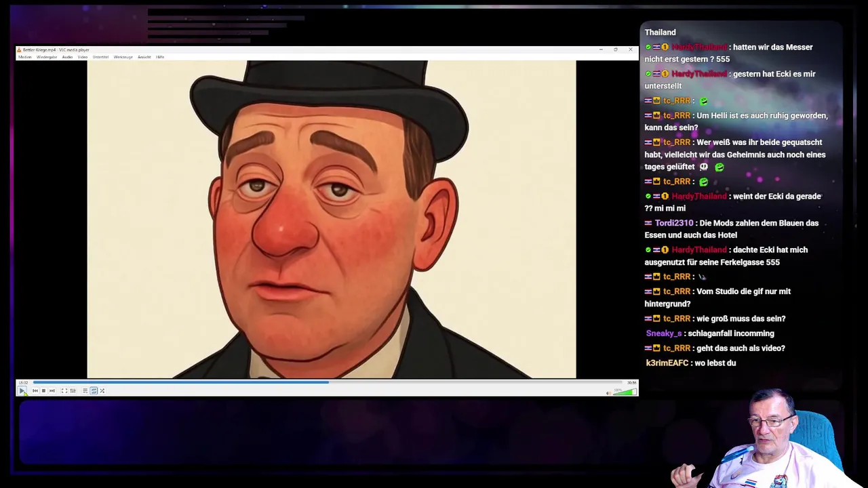Viewport: 868px width, 488px height.
Task: Open the Wiedergabe menu
Action: click(47, 57)
